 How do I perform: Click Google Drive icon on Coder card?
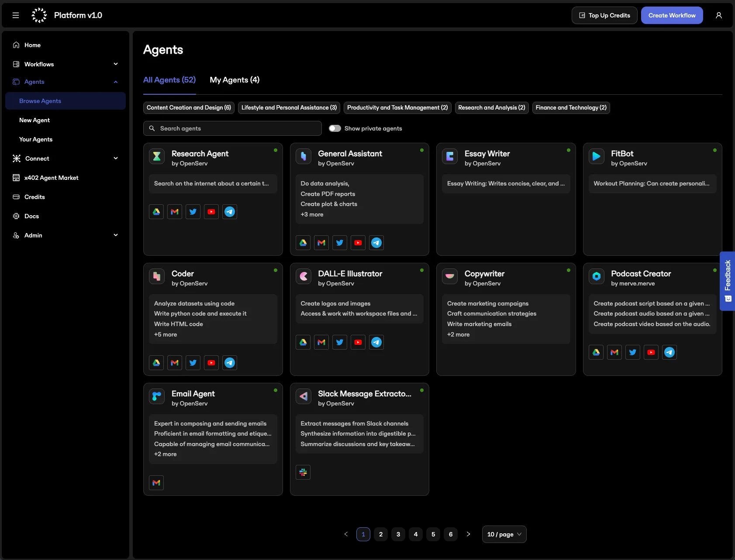click(x=156, y=363)
